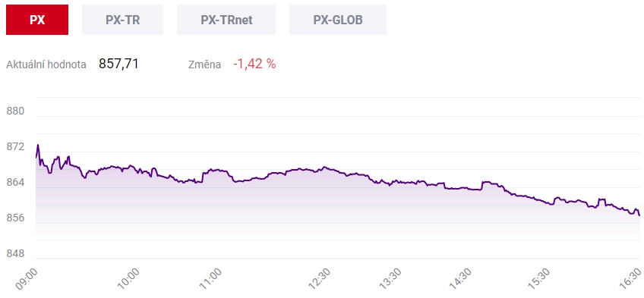Click the 864 y-axis label
644x298 pixels.
(16, 183)
